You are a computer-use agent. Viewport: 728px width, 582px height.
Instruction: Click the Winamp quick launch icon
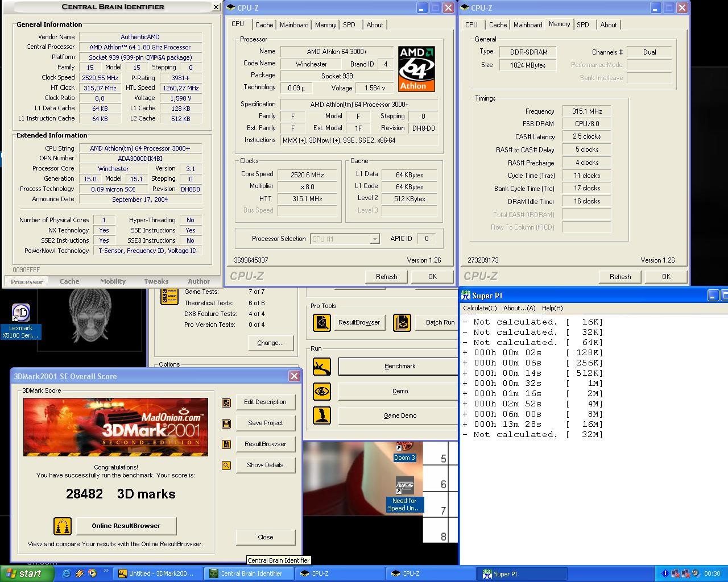[x=79, y=573]
